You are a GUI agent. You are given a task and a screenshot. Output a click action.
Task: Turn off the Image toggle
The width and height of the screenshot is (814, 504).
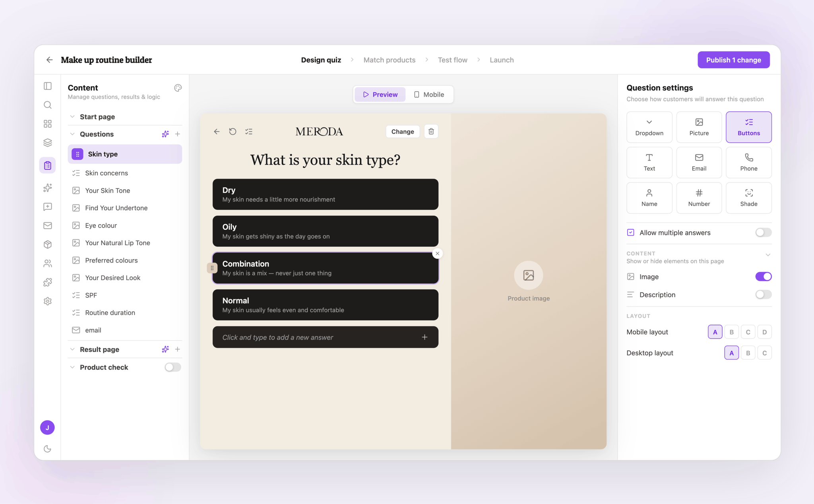click(x=763, y=277)
